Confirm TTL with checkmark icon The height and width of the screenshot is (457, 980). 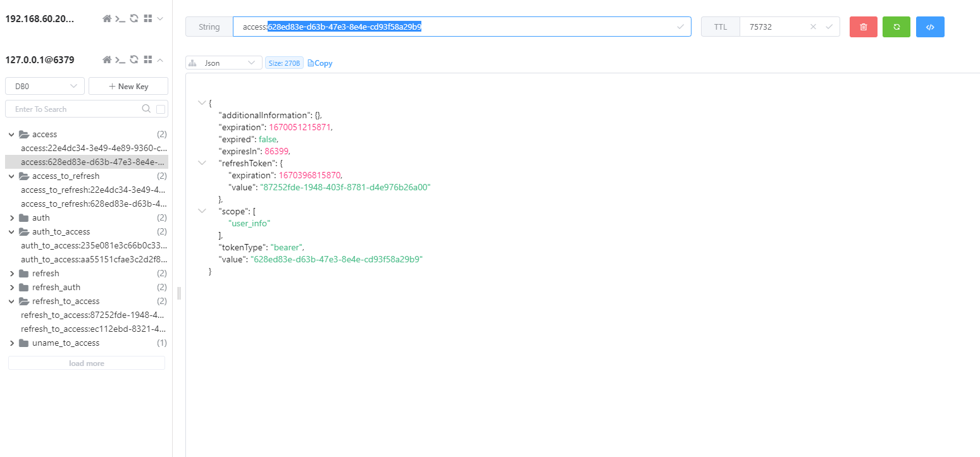pyautogui.click(x=829, y=27)
